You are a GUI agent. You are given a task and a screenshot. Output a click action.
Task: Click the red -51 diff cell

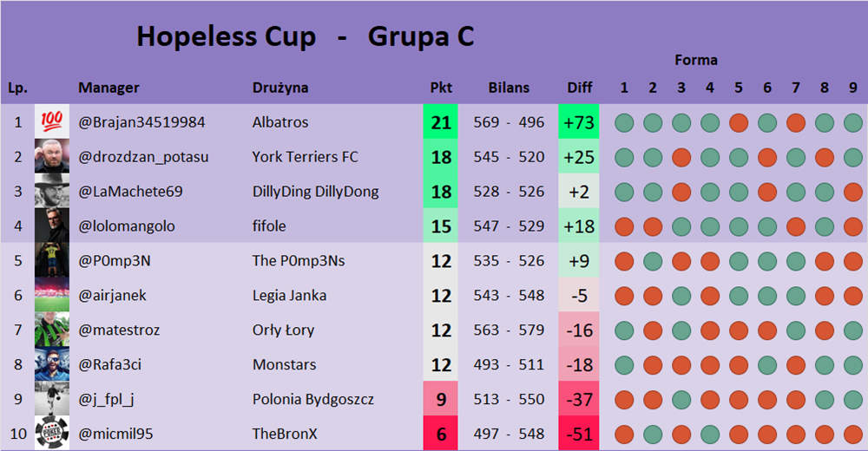580,434
